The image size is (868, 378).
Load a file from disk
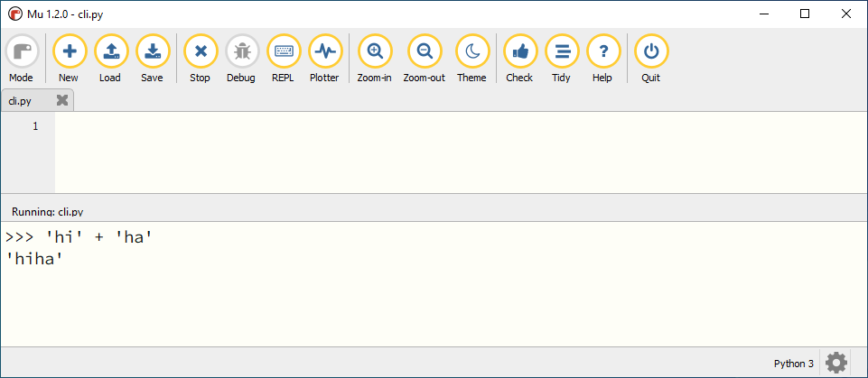[111, 58]
